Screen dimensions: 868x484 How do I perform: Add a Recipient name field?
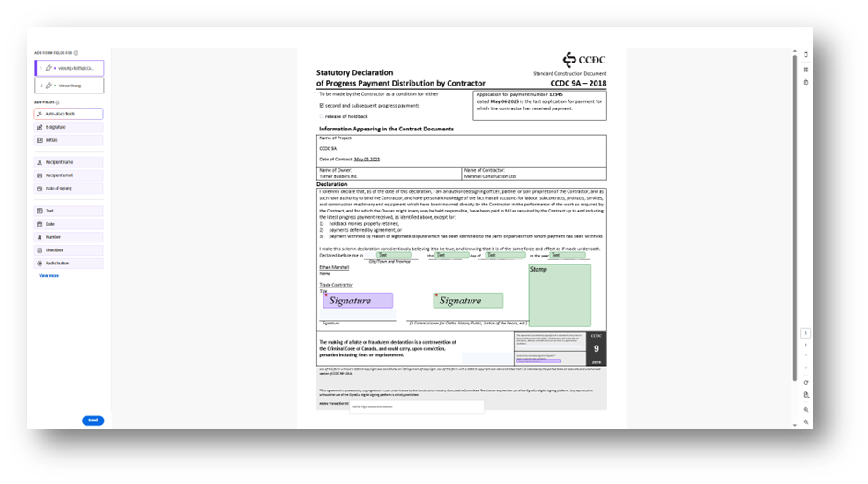coord(69,162)
